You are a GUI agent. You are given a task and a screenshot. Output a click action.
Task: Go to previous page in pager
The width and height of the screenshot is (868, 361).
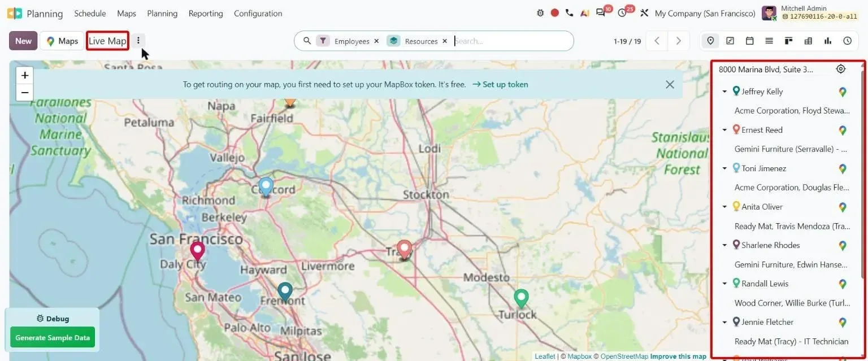(x=657, y=41)
